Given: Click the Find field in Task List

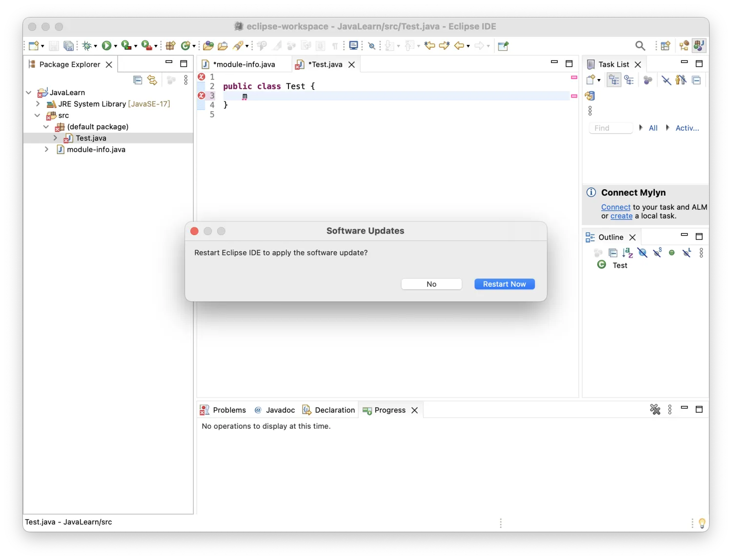Looking at the screenshot, I should 610,128.
